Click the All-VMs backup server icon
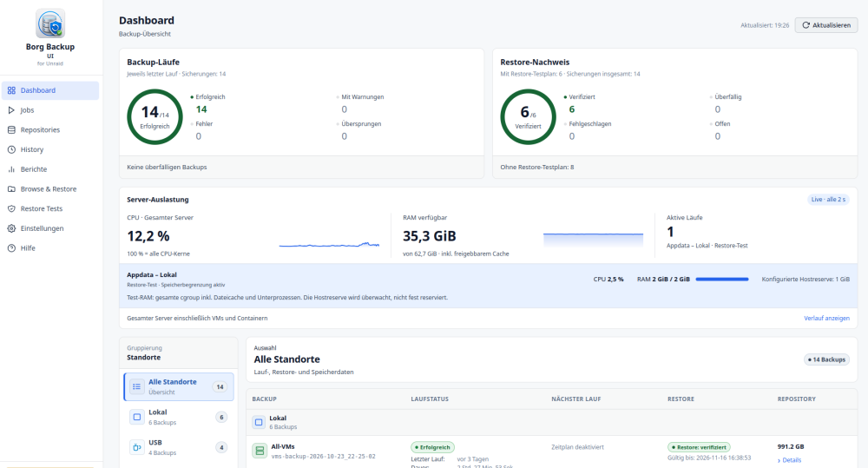868x468 pixels. click(259, 451)
